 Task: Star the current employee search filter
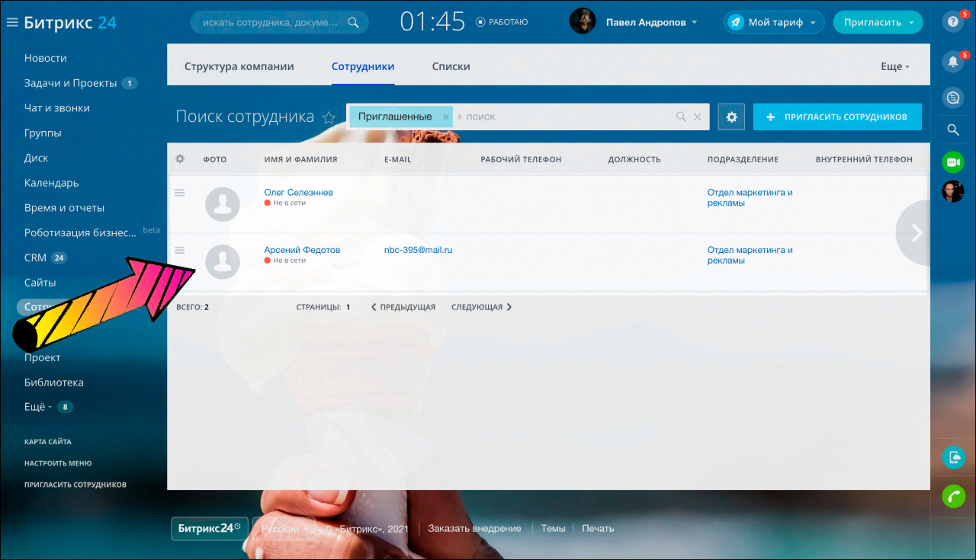(x=329, y=117)
